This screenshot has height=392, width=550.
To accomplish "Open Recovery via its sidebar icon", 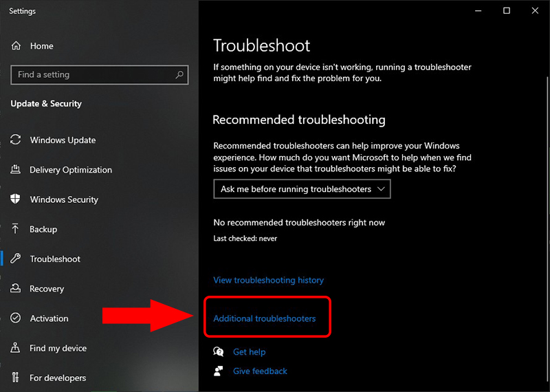I will (x=15, y=288).
